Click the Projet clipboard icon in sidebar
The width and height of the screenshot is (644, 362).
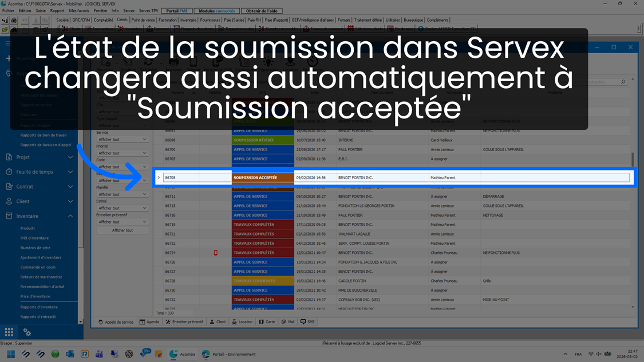coord(9,157)
